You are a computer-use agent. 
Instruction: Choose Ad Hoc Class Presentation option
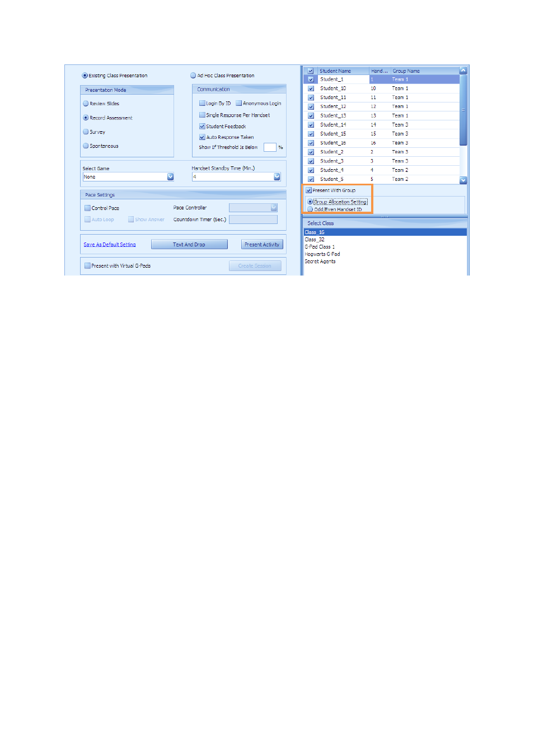[x=193, y=76]
